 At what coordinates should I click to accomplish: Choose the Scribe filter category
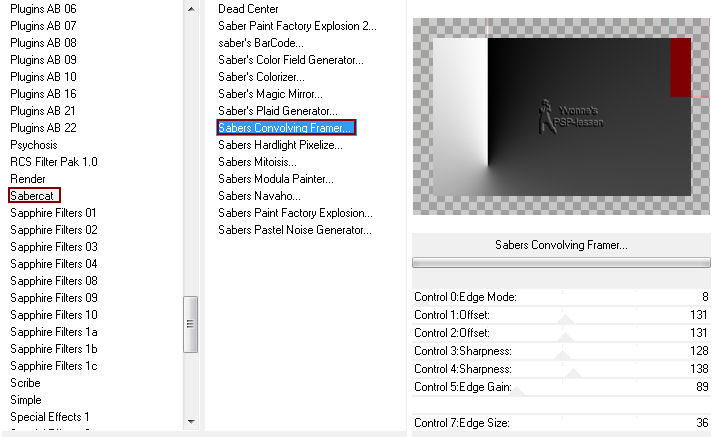click(26, 383)
